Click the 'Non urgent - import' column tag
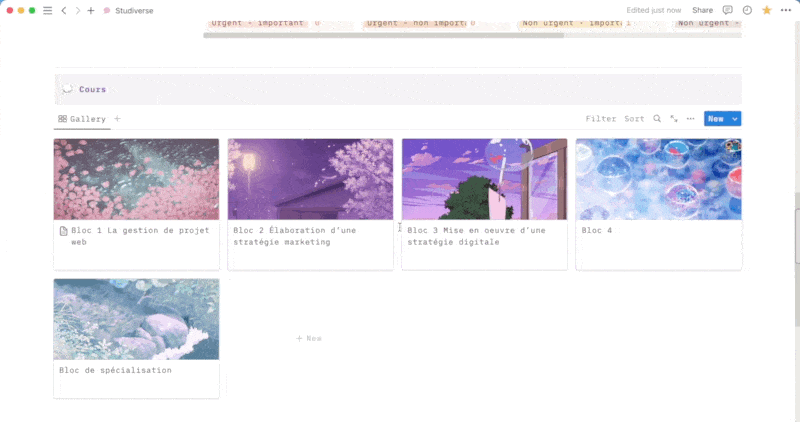This screenshot has width=800, height=422. pyautogui.click(x=571, y=23)
